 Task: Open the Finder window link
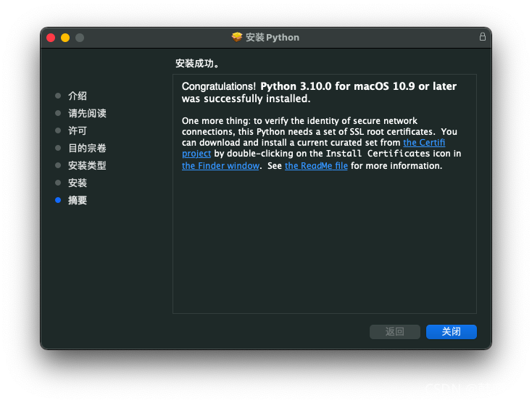point(220,166)
